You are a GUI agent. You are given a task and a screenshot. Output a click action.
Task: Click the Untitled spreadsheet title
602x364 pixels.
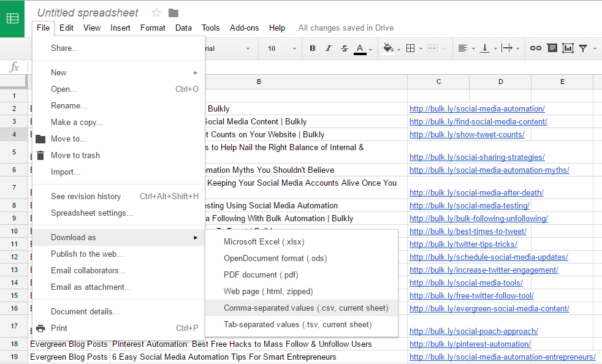coord(88,13)
